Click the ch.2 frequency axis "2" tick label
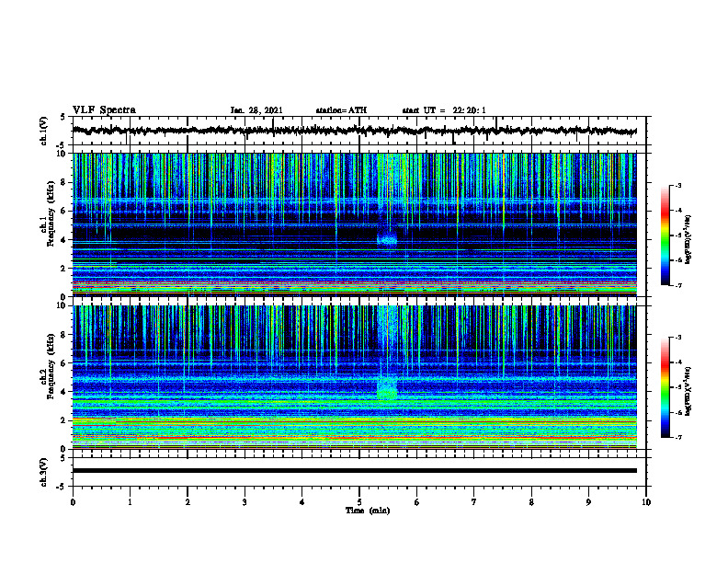 (64, 420)
